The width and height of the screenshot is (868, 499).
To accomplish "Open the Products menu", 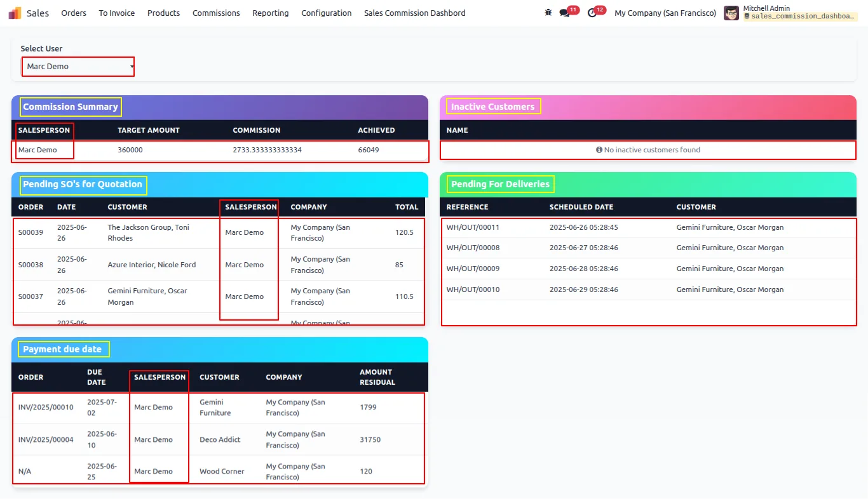I will [x=163, y=13].
